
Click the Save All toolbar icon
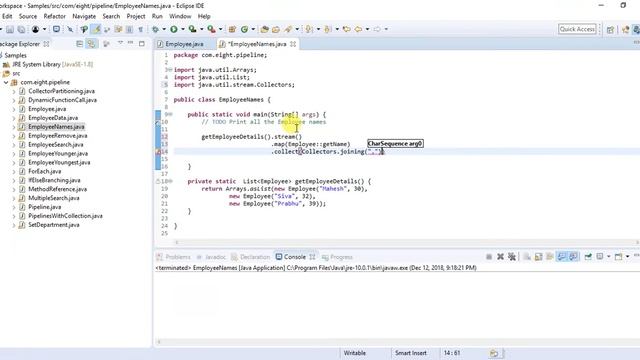coord(21,29)
